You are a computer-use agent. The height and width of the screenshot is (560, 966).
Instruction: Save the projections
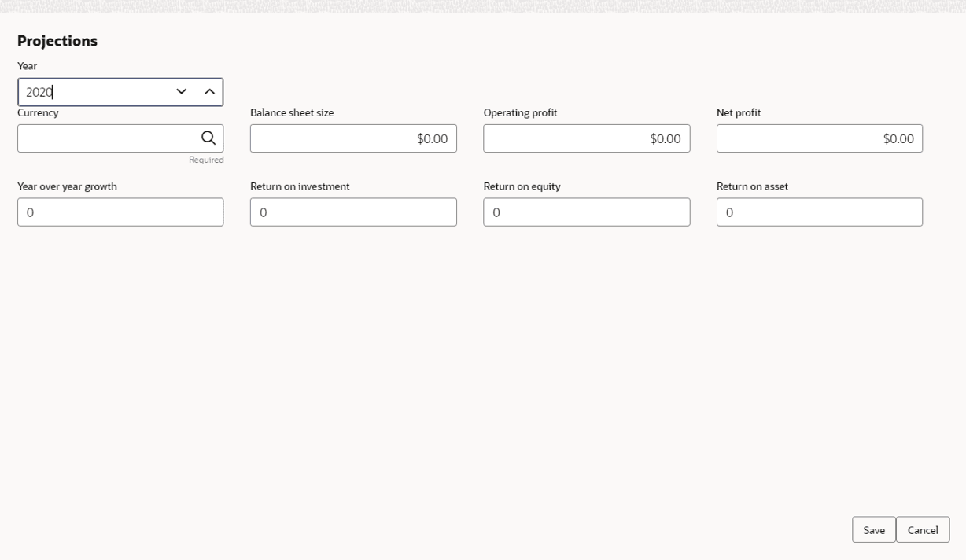874,530
